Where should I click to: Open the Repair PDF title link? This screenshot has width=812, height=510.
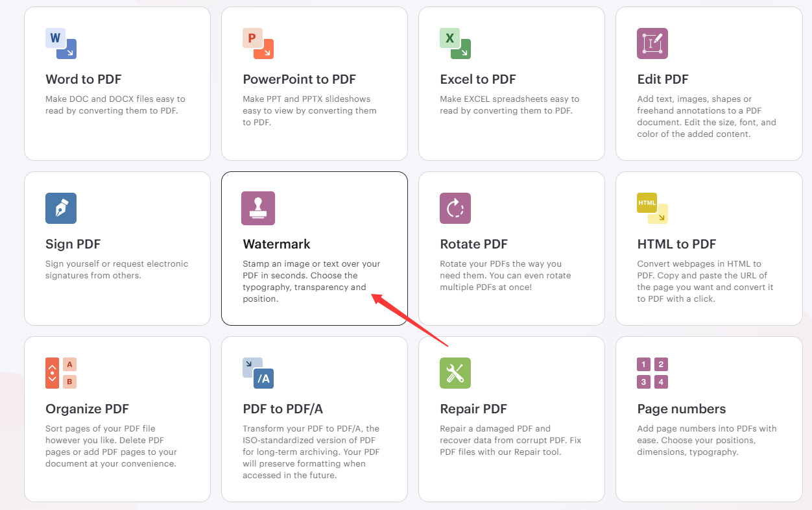coord(473,409)
